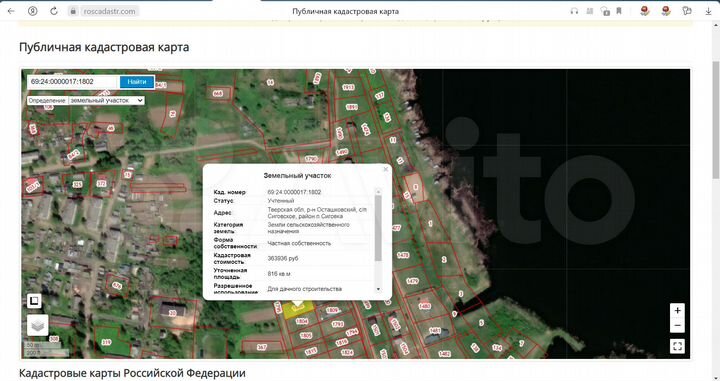
Task: Toggle fullscreen map view icon
Action: point(677,346)
